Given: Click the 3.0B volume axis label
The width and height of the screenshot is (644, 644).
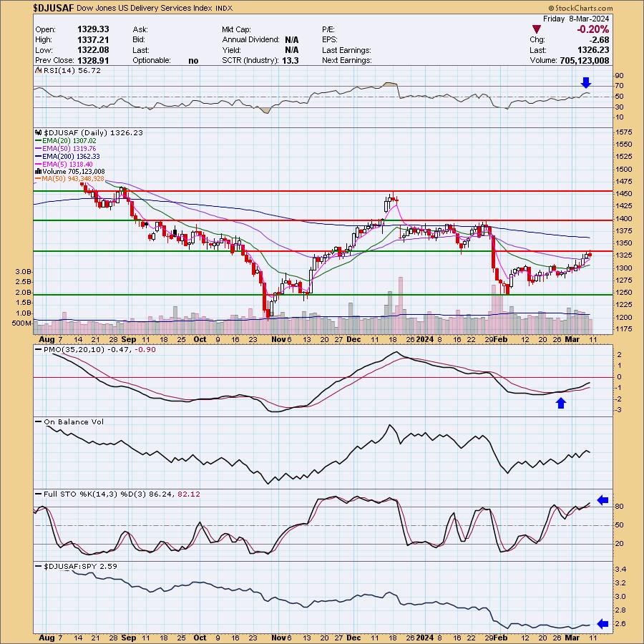Looking at the screenshot, I should point(24,271).
